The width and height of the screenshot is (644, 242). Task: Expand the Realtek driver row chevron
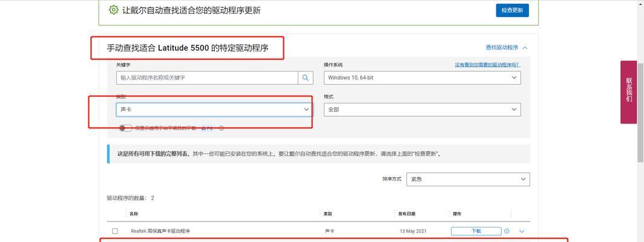click(x=522, y=231)
